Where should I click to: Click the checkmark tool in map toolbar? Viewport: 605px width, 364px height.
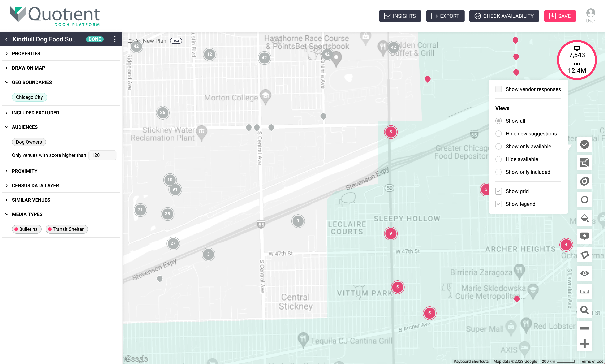(584, 144)
